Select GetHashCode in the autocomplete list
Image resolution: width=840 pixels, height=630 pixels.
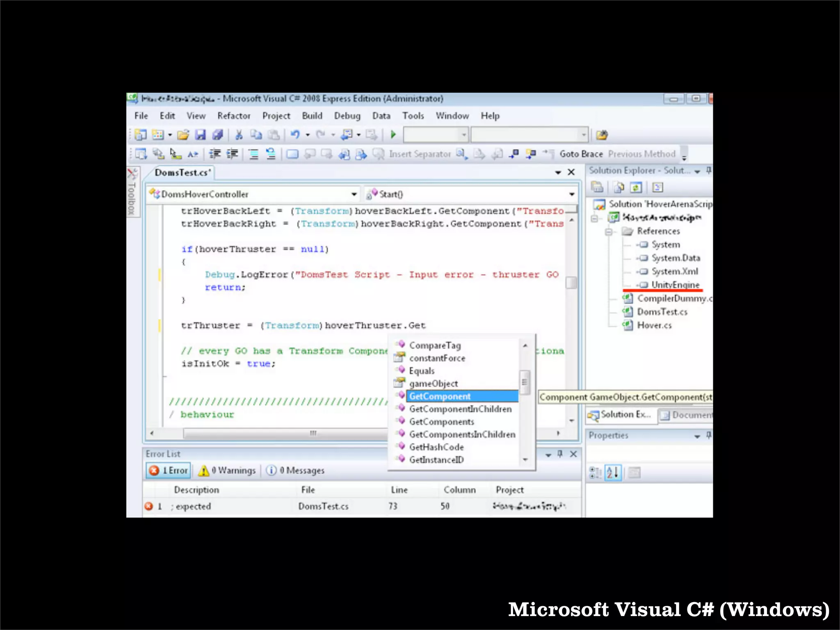436,447
